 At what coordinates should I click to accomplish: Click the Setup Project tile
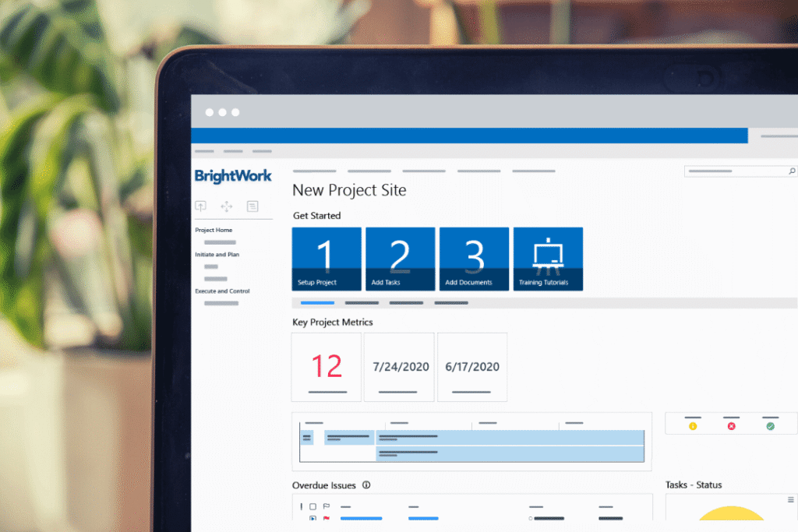point(326,259)
